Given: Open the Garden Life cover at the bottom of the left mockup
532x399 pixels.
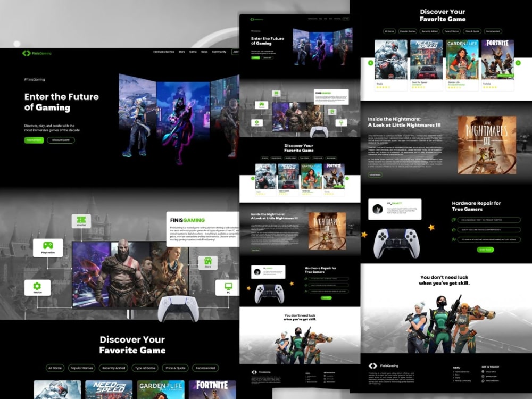Looking at the screenshot, I should pyautogui.click(x=161, y=389).
